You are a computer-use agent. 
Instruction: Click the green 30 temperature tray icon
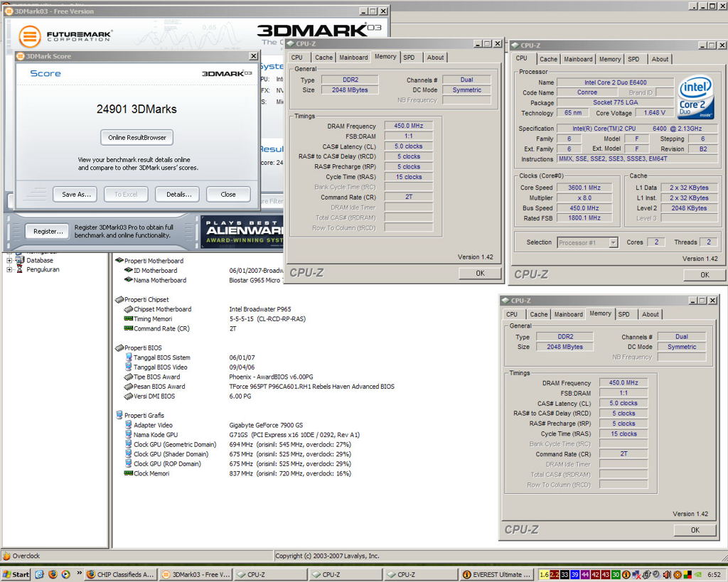point(616,575)
